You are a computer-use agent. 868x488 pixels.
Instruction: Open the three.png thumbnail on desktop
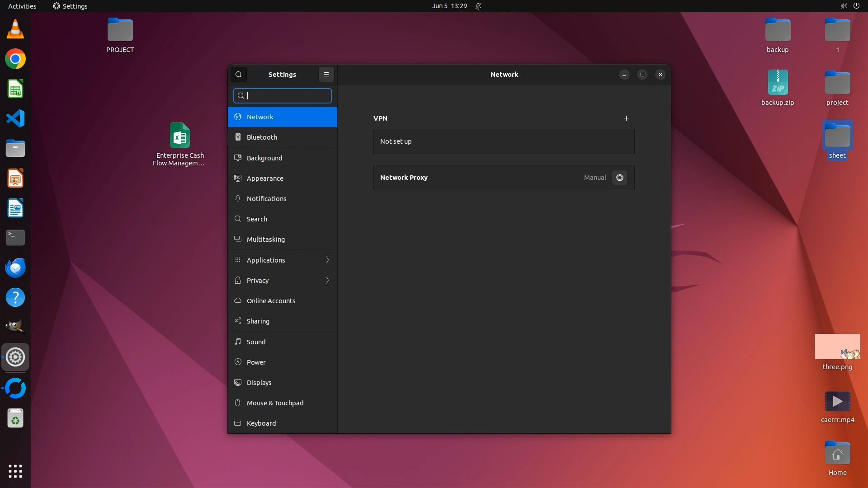[x=837, y=347]
